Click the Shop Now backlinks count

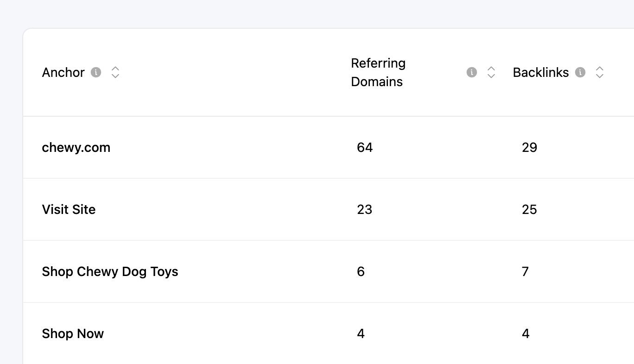pos(526,333)
